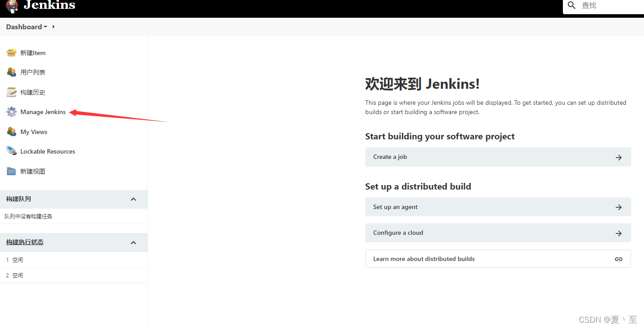
Task: Click executor 2 showing 空闲 status
Action: click(x=15, y=275)
